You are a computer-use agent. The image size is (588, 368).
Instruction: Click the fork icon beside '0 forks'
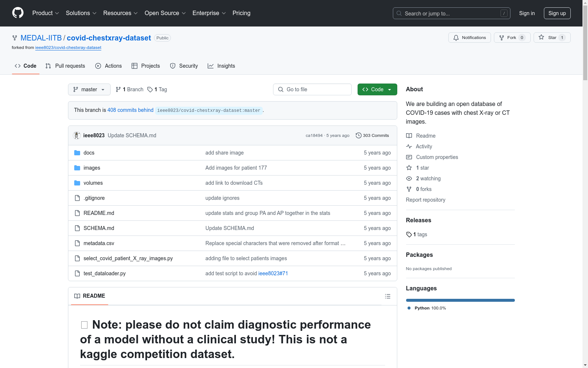409,189
